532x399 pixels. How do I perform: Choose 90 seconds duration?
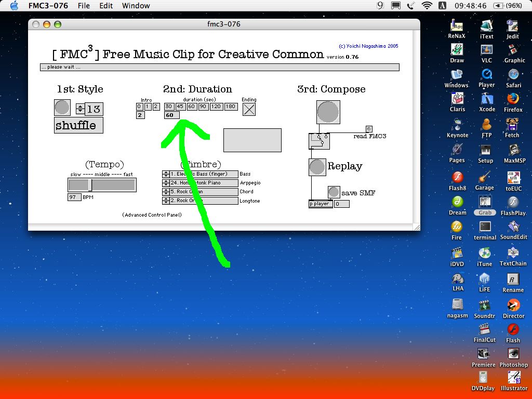[x=203, y=107]
